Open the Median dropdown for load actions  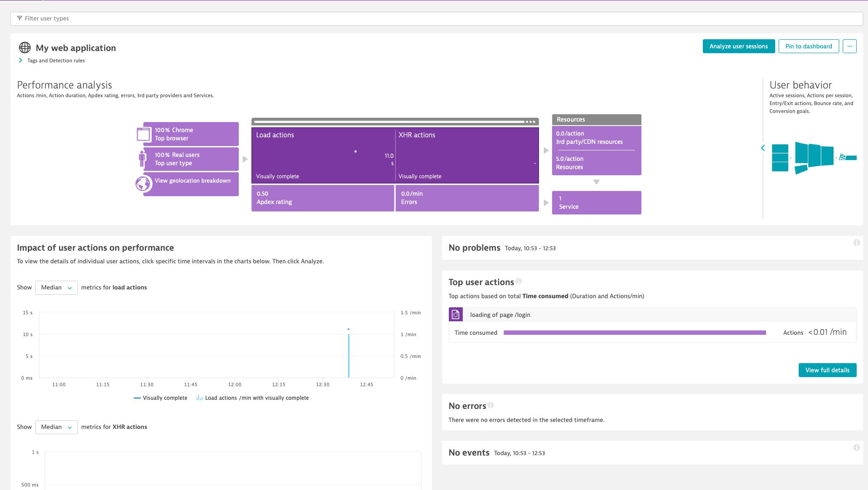(56, 287)
